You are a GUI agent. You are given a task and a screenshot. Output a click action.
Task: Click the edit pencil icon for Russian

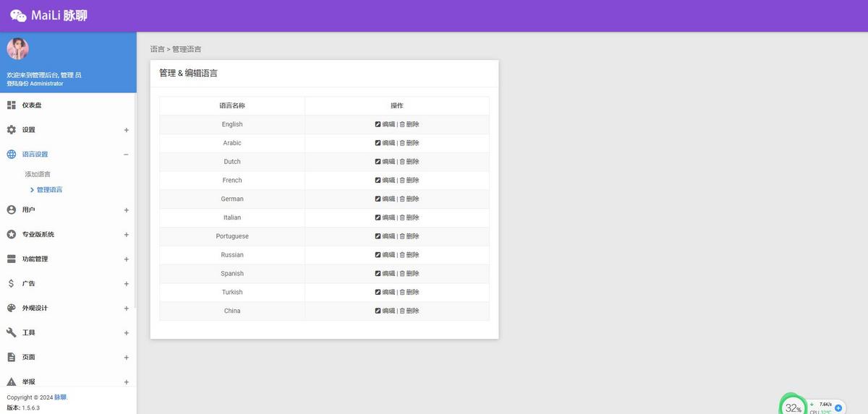(378, 255)
